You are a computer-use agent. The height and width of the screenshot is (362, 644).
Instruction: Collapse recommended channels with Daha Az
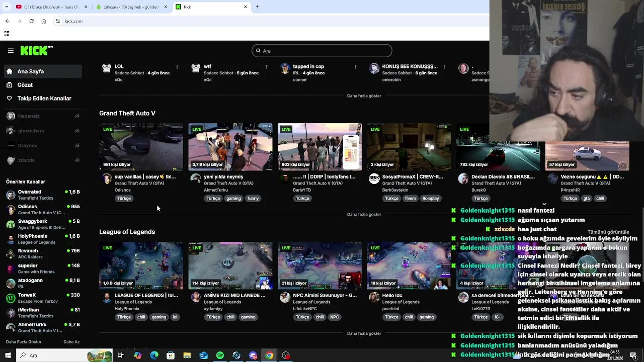[71, 342]
